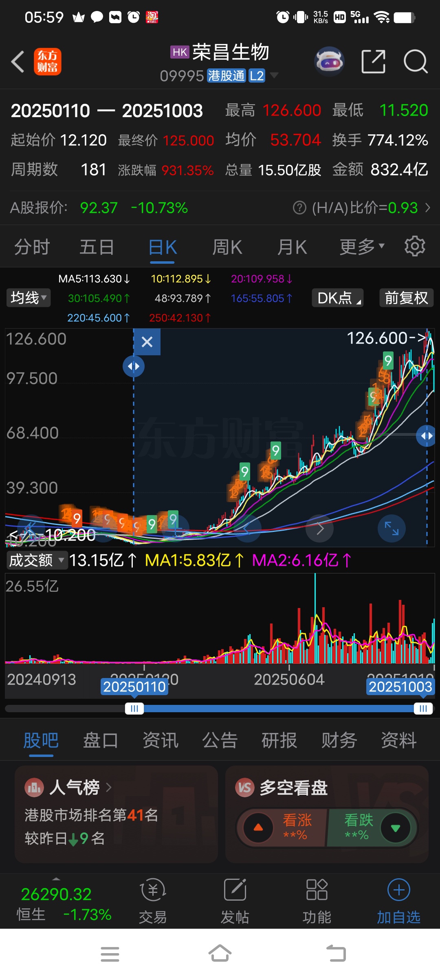Switch to 分时 chart tab
The height and width of the screenshot is (980, 440).
pos(32,247)
